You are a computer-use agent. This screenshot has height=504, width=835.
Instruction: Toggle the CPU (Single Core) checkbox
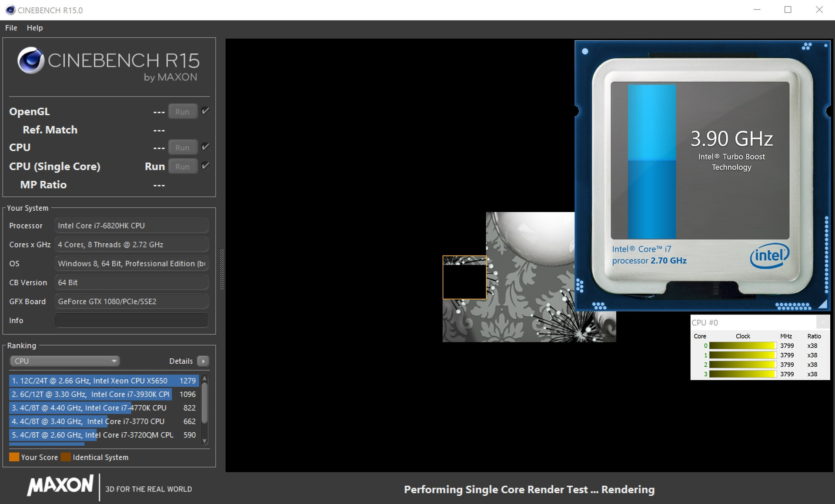point(206,166)
